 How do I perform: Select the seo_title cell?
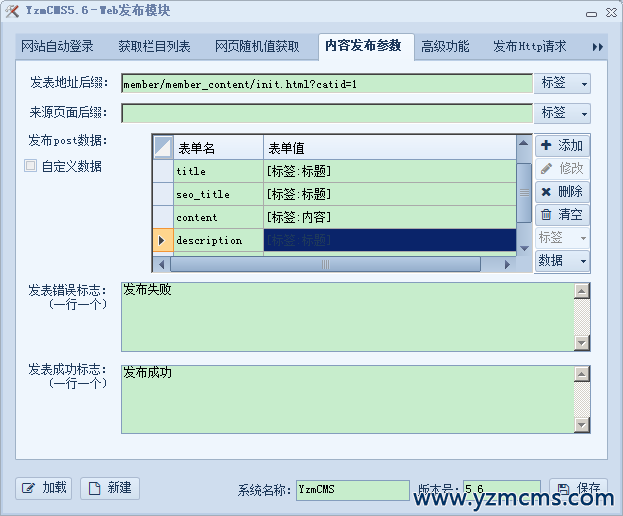coord(218,194)
